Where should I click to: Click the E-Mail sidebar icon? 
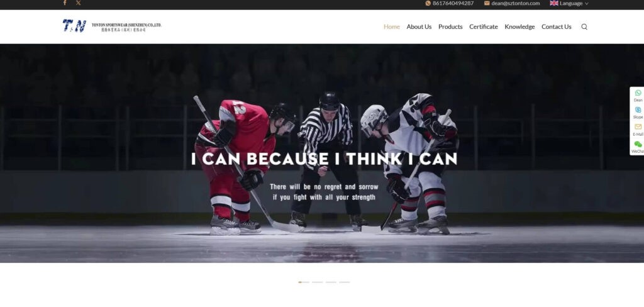638,127
